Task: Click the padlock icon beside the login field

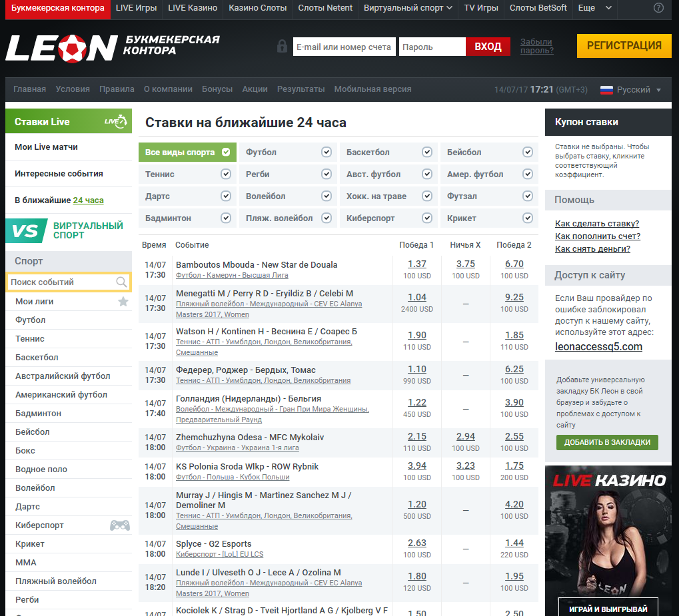Action: 282,46
